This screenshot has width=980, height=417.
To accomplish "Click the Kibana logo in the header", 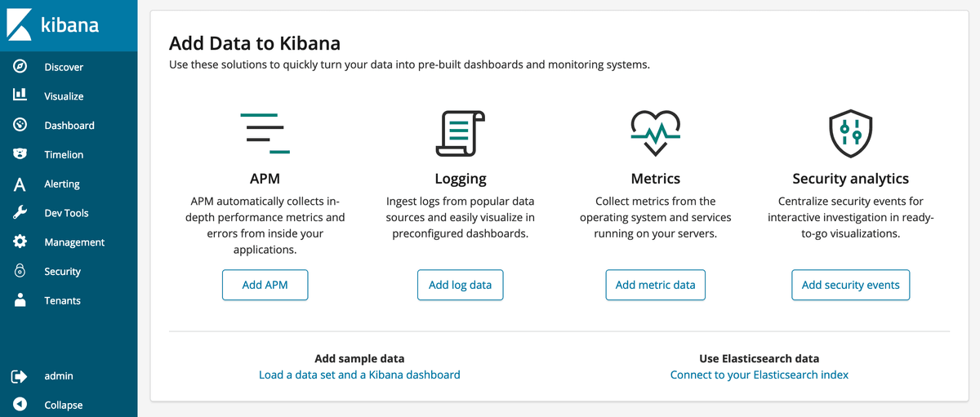I will (54, 24).
